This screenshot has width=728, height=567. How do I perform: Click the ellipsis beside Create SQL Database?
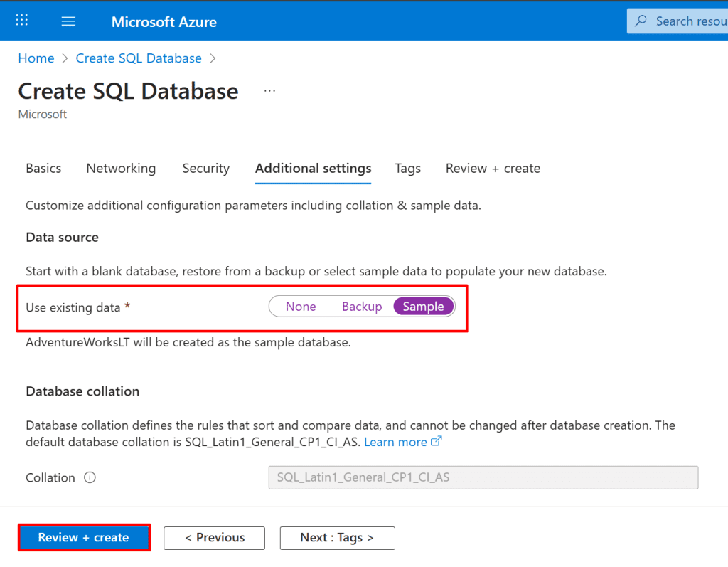coord(269,91)
